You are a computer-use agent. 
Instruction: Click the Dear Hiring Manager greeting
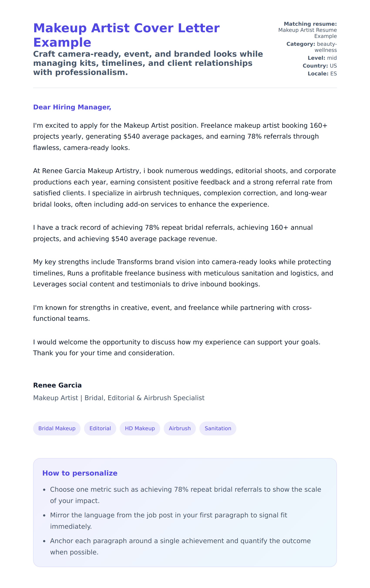[x=72, y=107]
